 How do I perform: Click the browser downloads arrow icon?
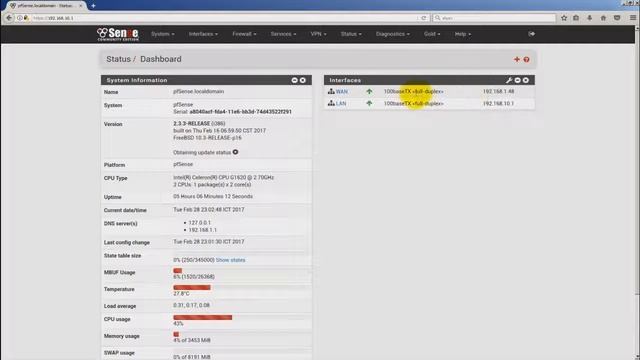tap(589, 18)
